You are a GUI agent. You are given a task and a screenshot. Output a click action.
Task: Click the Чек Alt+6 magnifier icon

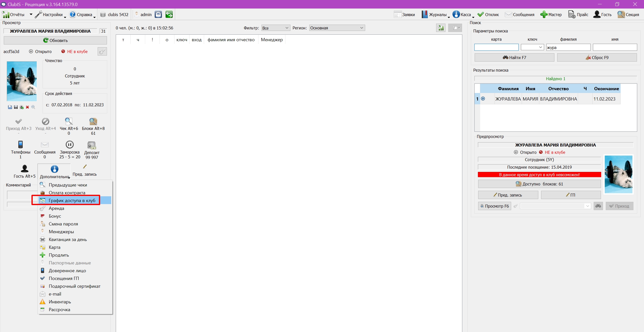(x=69, y=121)
